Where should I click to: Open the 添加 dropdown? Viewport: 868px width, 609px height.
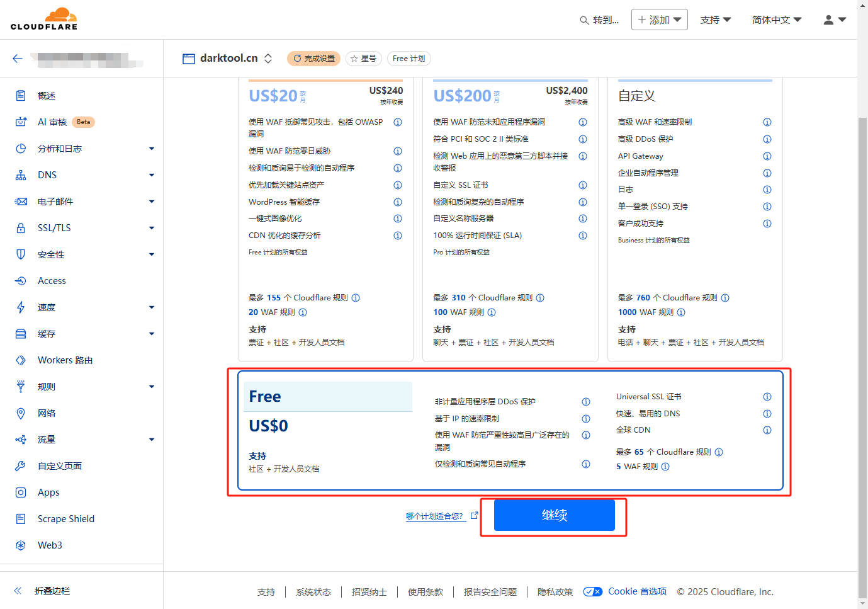coord(660,20)
